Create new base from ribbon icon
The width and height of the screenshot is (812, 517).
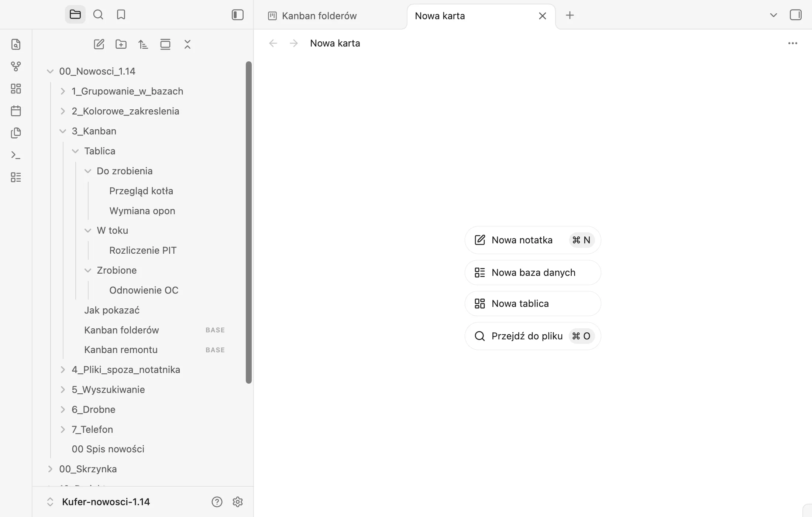click(16, 177)
